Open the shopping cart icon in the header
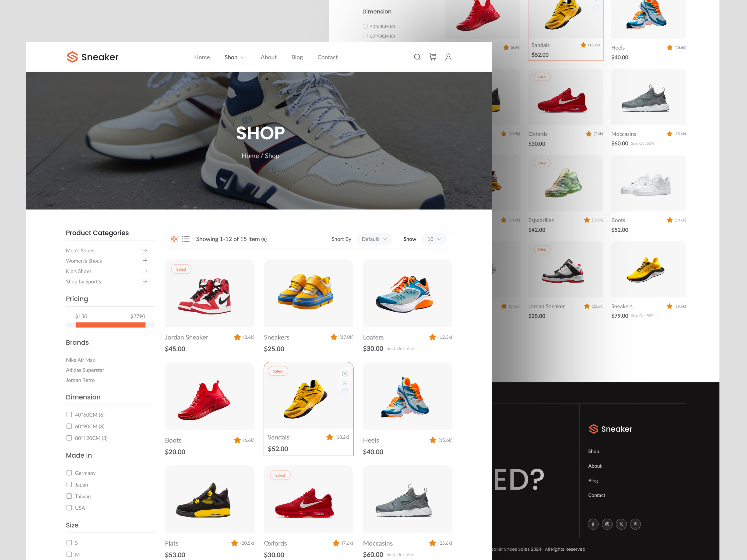 click(x=433, y=57)
